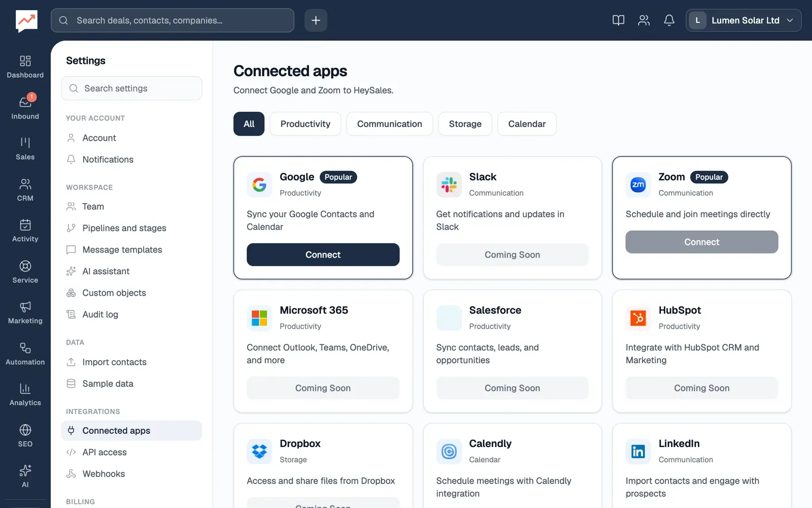Focus the global search field

point(173,20)
